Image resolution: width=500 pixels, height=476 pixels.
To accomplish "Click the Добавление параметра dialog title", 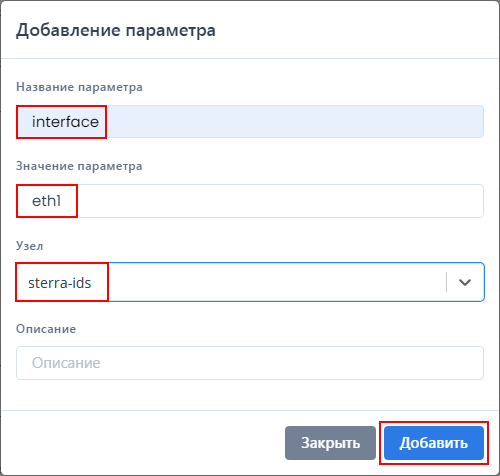I will tap(116, 31).
